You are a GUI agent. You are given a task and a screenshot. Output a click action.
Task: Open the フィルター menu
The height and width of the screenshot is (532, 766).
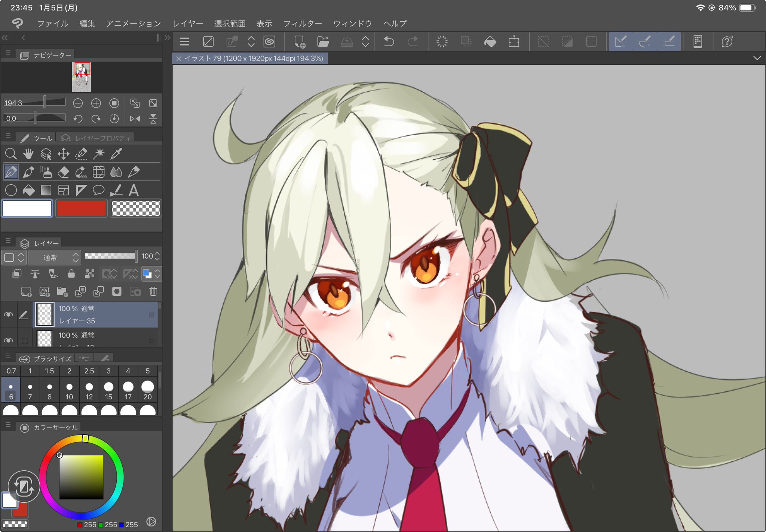pos(302,24)
